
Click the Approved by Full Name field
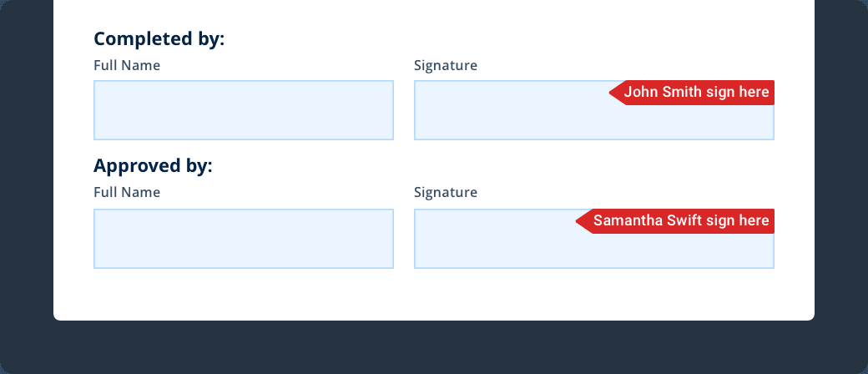click(x=243, y=239)
